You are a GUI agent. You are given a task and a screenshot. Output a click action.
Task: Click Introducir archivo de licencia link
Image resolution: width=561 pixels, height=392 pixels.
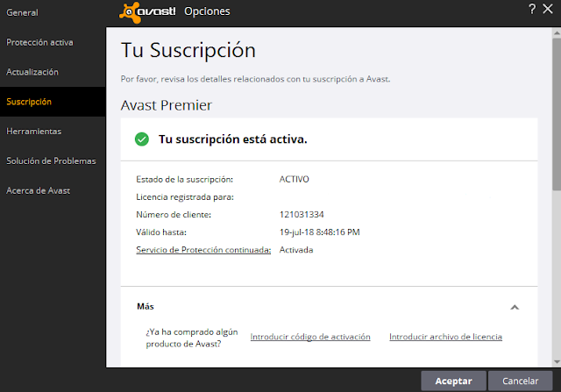[445, 337]
